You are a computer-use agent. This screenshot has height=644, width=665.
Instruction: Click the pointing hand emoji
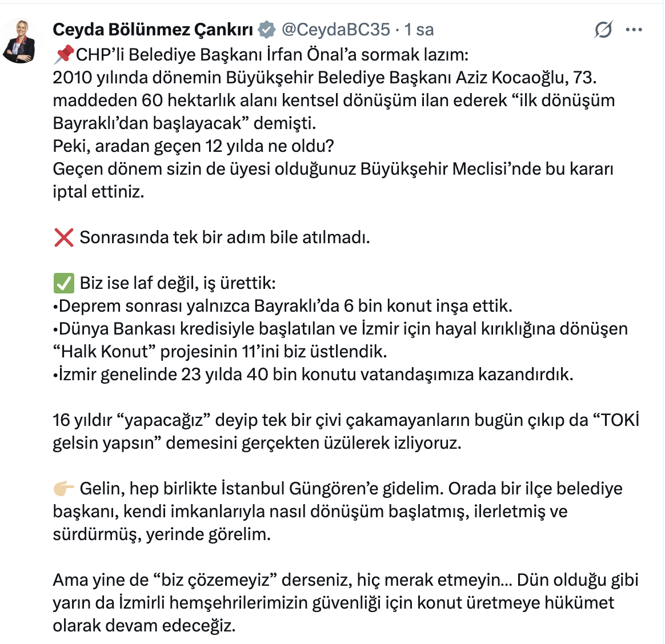click(x=63, y=489)
